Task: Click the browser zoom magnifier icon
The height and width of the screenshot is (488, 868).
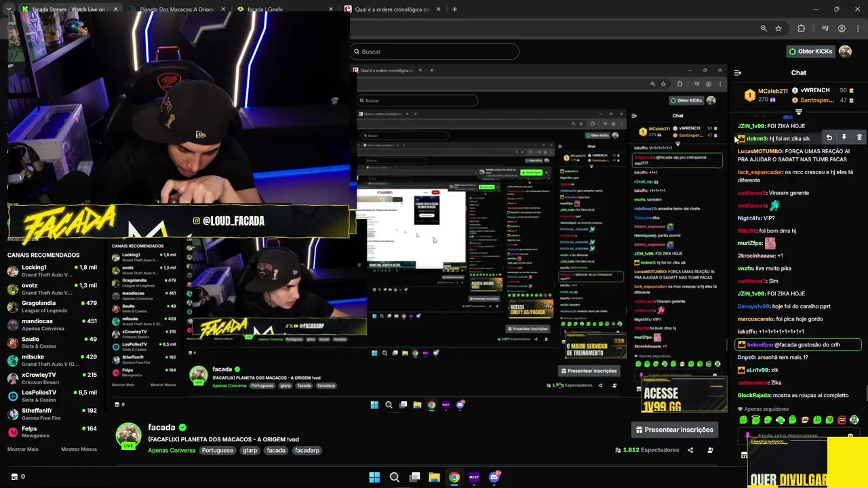Action: point(764,28)
